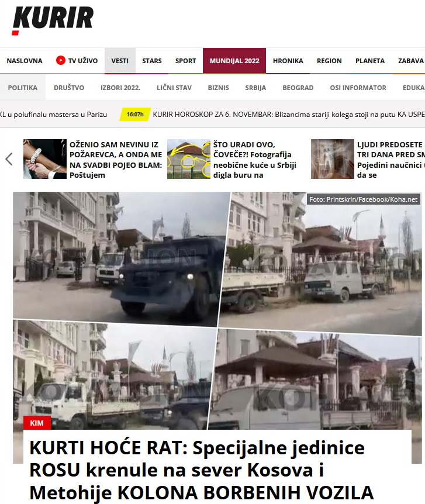This screenshot has width=425, height=504.
Task: Open the Mundijal 2022 section
Action: 234,61
